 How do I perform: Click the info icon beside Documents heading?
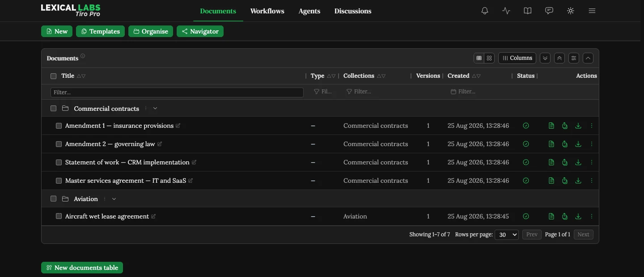click(x=83, y=56)
